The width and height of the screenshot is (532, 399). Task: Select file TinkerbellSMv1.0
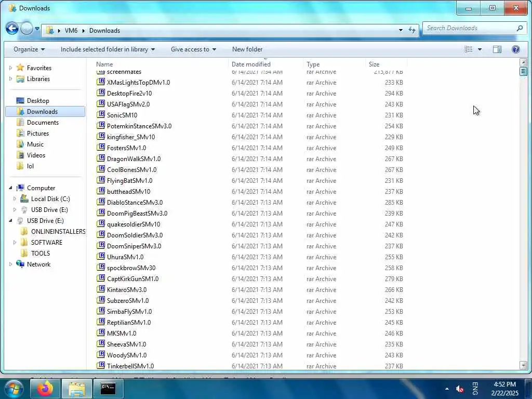[x=130, y=366]
